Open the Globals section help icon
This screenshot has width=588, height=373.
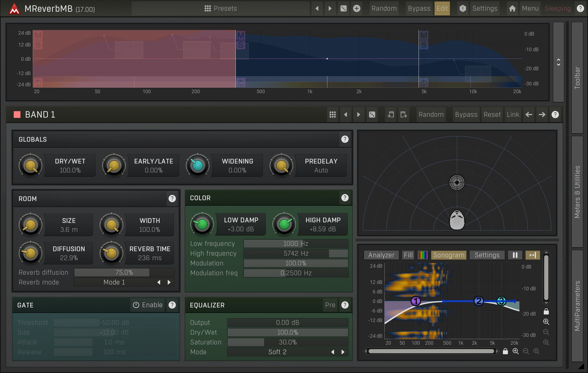pos(345,139)
